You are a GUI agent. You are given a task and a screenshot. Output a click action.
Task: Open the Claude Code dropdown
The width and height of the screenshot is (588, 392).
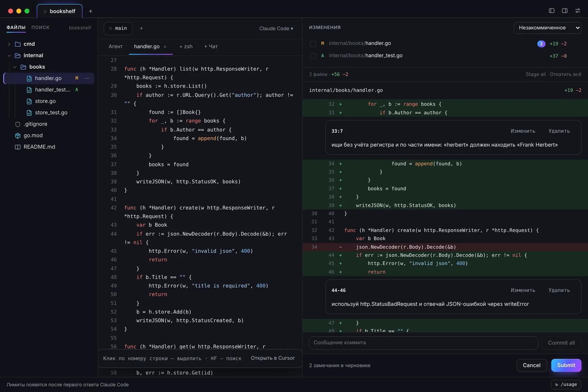coord(276,28)
